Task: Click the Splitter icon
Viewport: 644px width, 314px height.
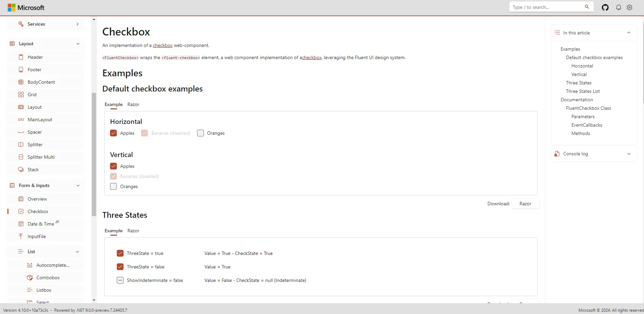Action: 21,145
